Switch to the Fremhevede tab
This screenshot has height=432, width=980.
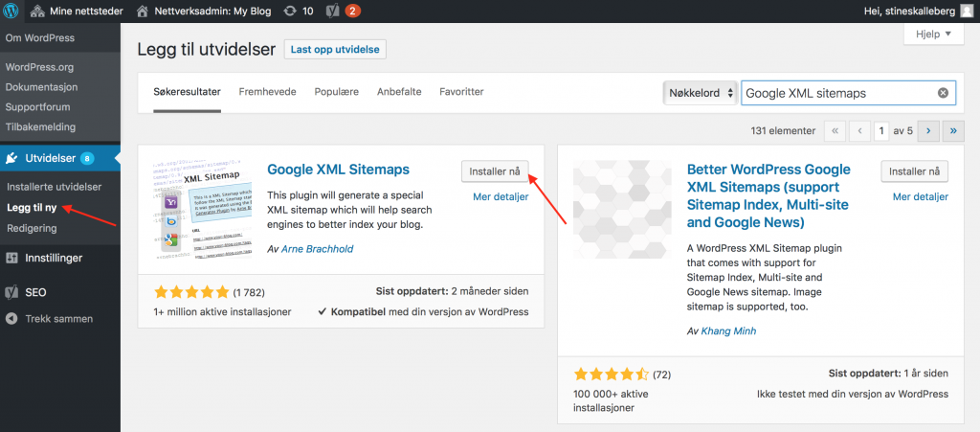tap(268, 92)
